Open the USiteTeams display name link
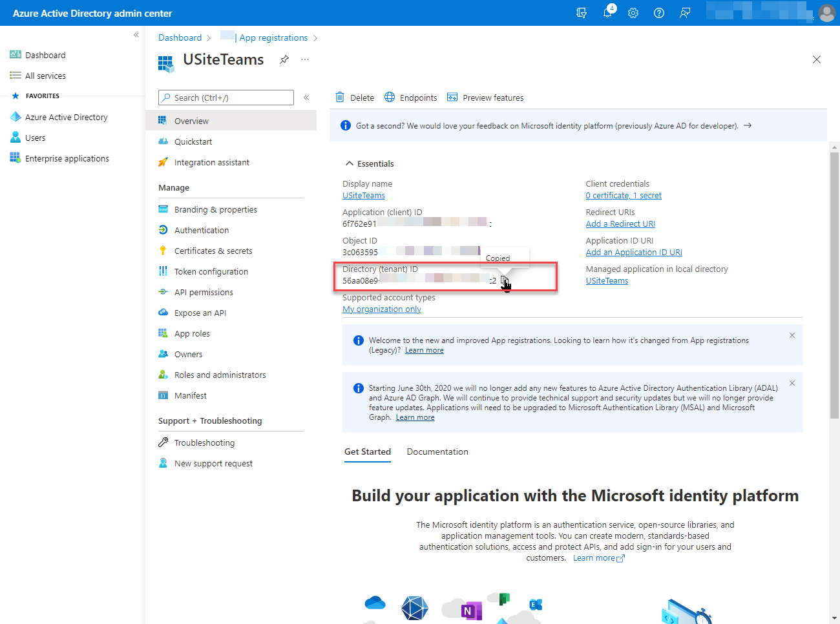Viewport: 840px width, 624px height. [364, 196]
